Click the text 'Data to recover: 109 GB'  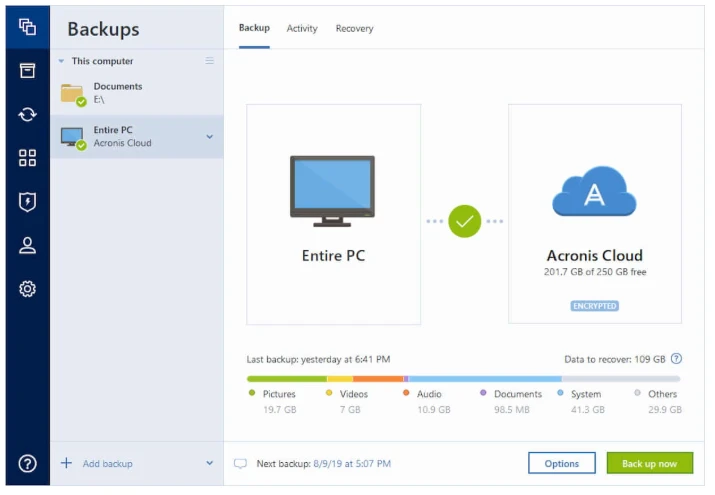pyautogui.click(x=615, y=359)
